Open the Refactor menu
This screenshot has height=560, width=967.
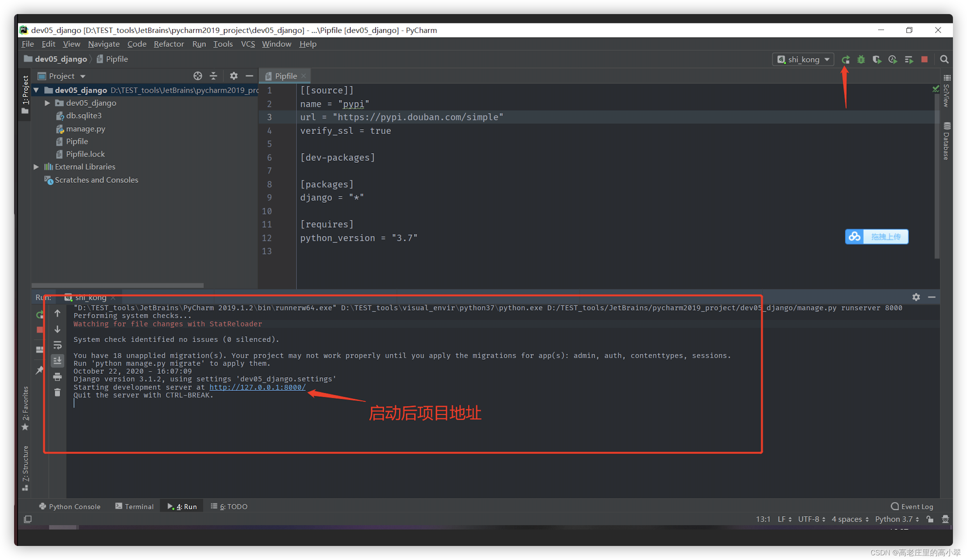tap(168, 44)
